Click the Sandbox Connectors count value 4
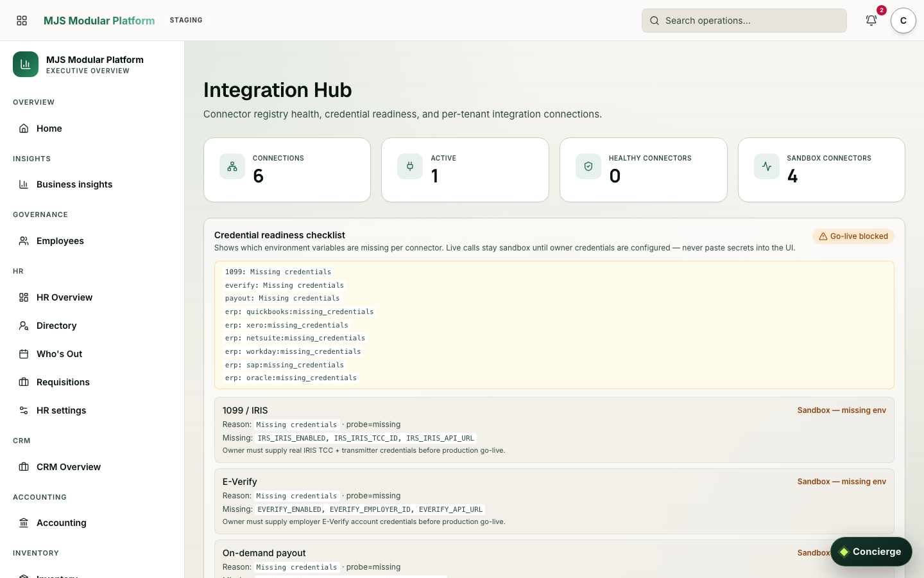This screenshot has height=578, width=924. coord(792,176)
